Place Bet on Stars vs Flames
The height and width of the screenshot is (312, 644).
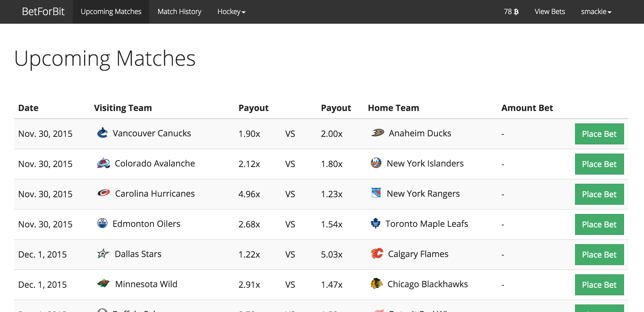(x=599, y=255)
